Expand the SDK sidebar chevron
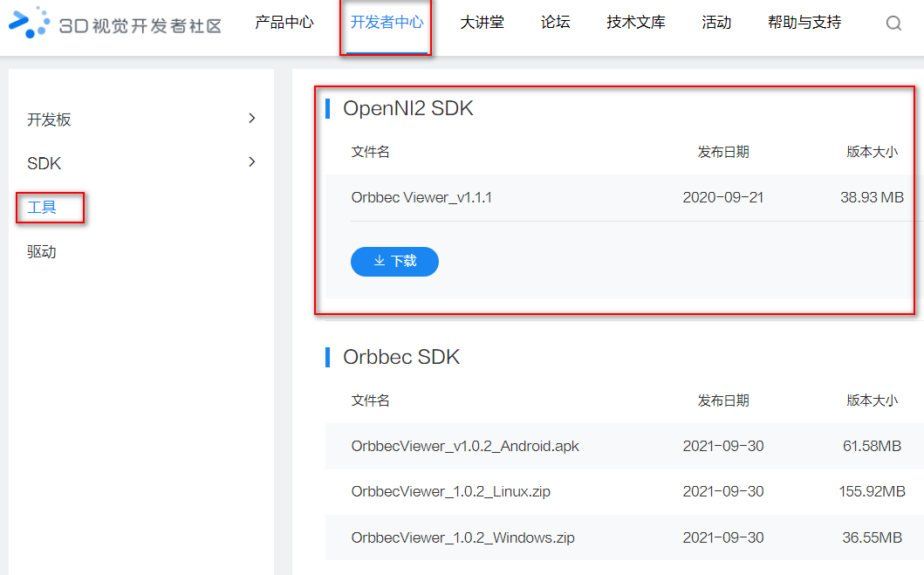The image size is (924, 575). [x=251, y=162]
